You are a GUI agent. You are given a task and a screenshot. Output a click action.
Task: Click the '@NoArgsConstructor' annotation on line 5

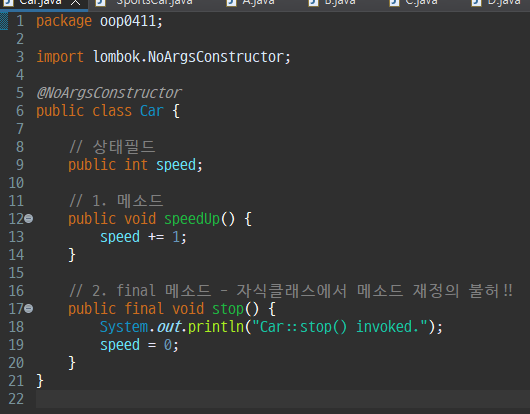tap(109, 93)
